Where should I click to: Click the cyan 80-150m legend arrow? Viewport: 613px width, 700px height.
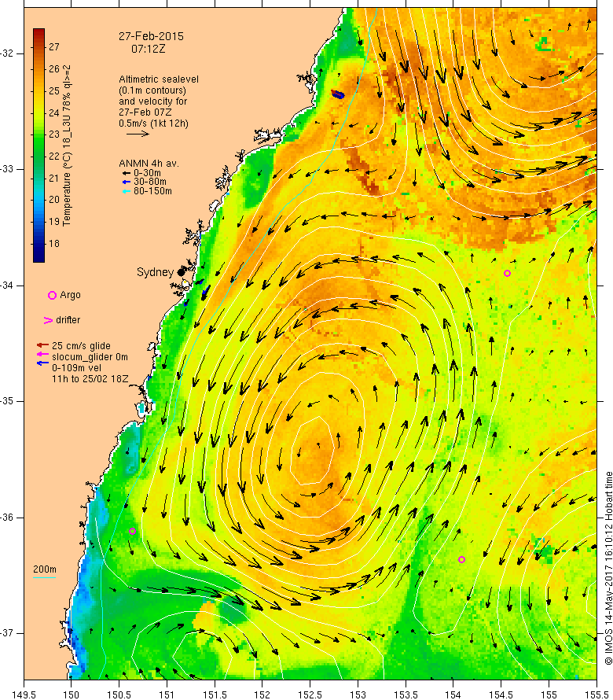point(127,192)
